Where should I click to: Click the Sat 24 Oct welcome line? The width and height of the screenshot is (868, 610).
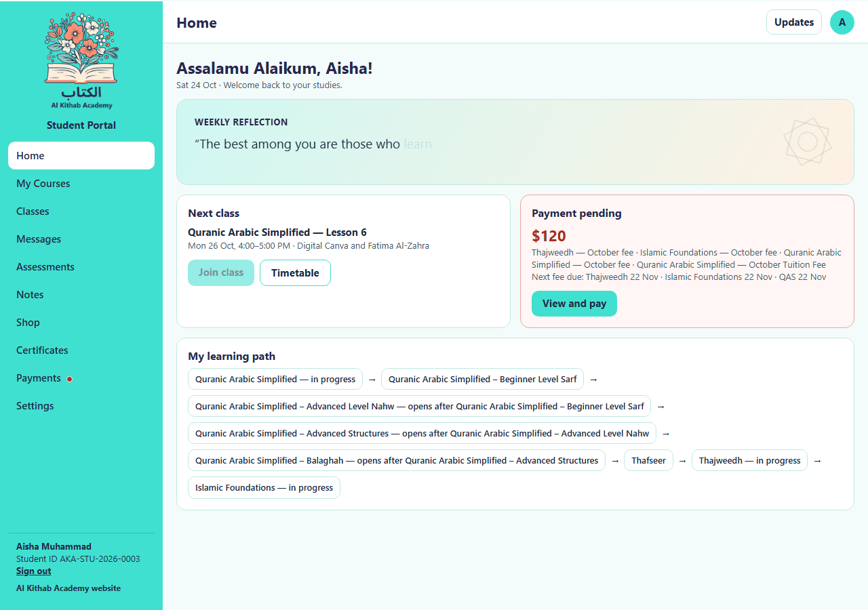tap(259, 85)
